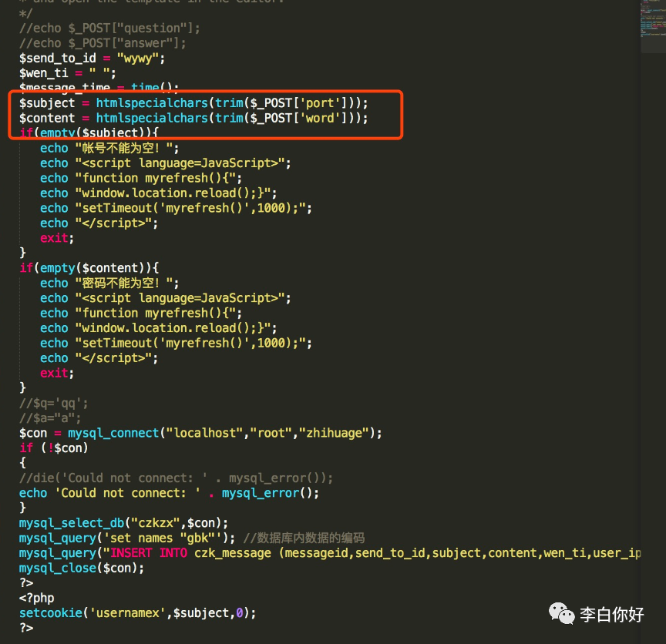
Task: Click the ?> closing tag after mysql_close
Action: click(x=26, y=583)
